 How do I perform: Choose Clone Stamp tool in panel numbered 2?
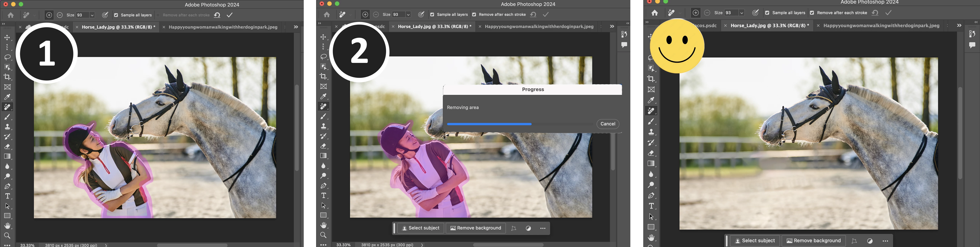click(x=323, y=126)
